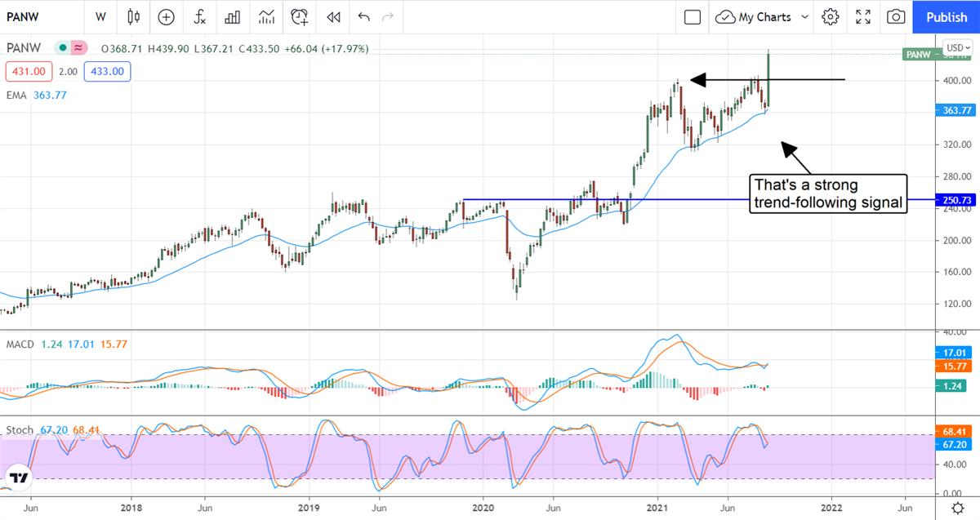Open the candlestick chart style selector

coord(135,16)
